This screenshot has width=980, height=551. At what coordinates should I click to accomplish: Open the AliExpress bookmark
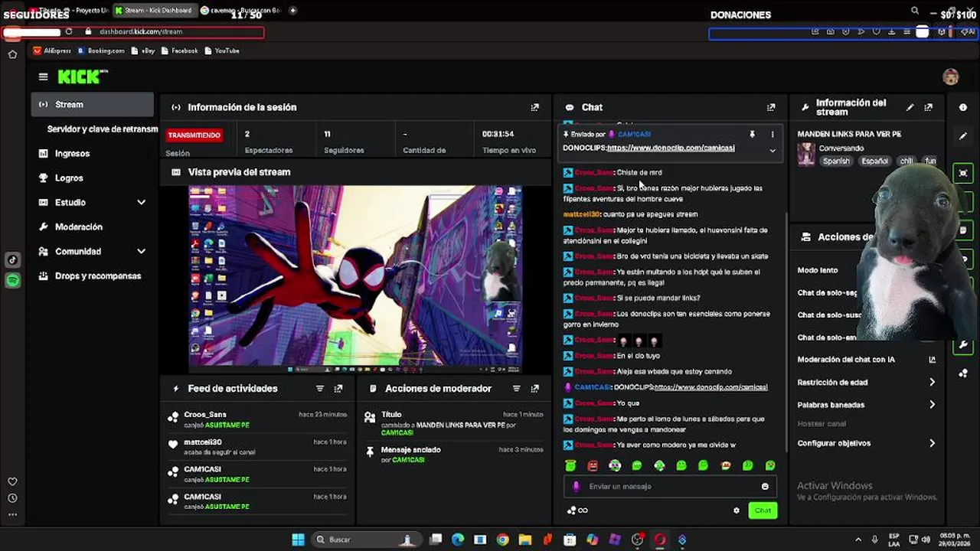click(x=52, y=51)
